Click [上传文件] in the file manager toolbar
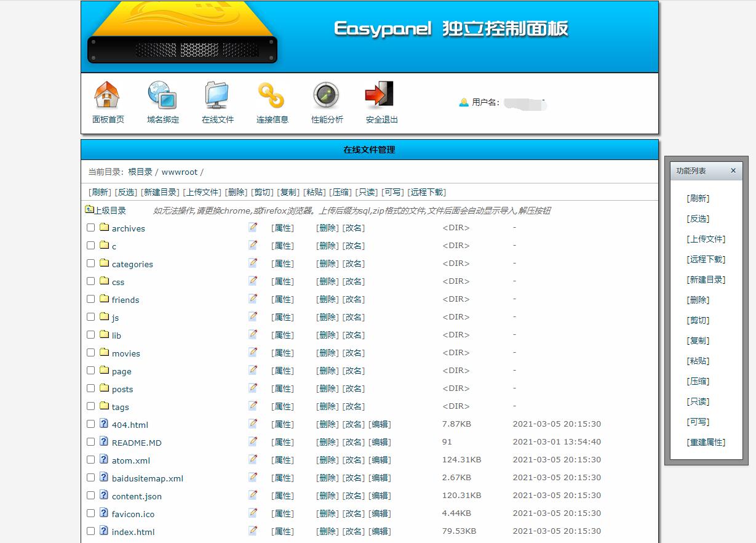Screen dimensions: 756x543 click(x=202, y=192)
